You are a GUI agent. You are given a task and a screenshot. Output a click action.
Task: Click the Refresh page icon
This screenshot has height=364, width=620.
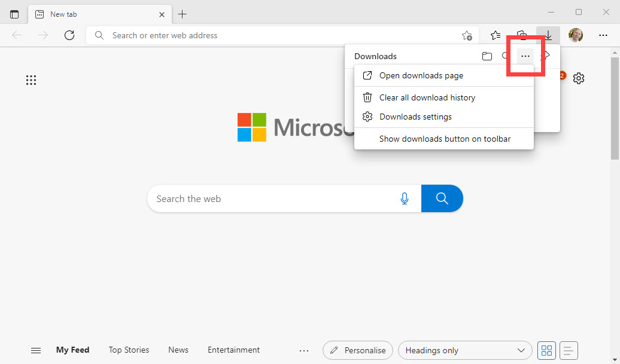(x=69, y=35)
